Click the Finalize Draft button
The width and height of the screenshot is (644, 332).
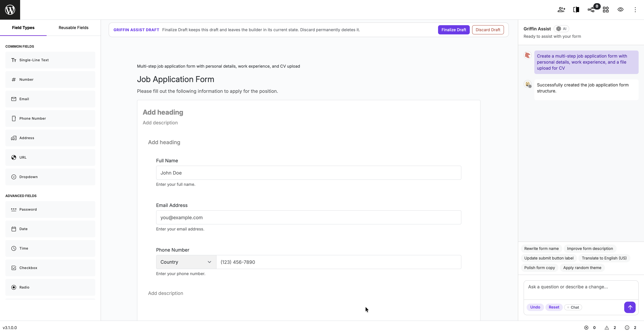click(454, 30)
